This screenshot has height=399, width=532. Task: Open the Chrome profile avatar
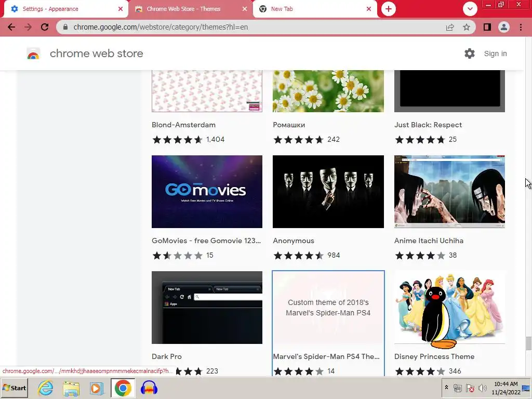[504, 27]
